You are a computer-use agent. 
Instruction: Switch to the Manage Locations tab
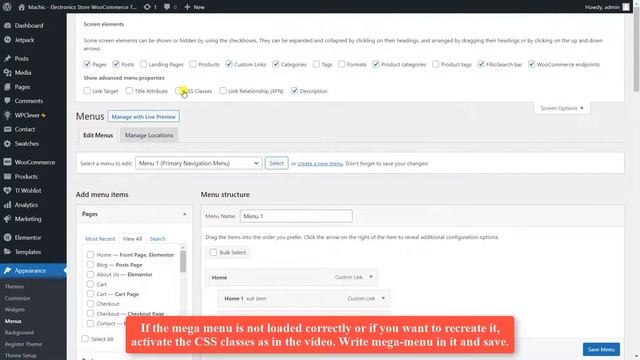click(149, 135)
